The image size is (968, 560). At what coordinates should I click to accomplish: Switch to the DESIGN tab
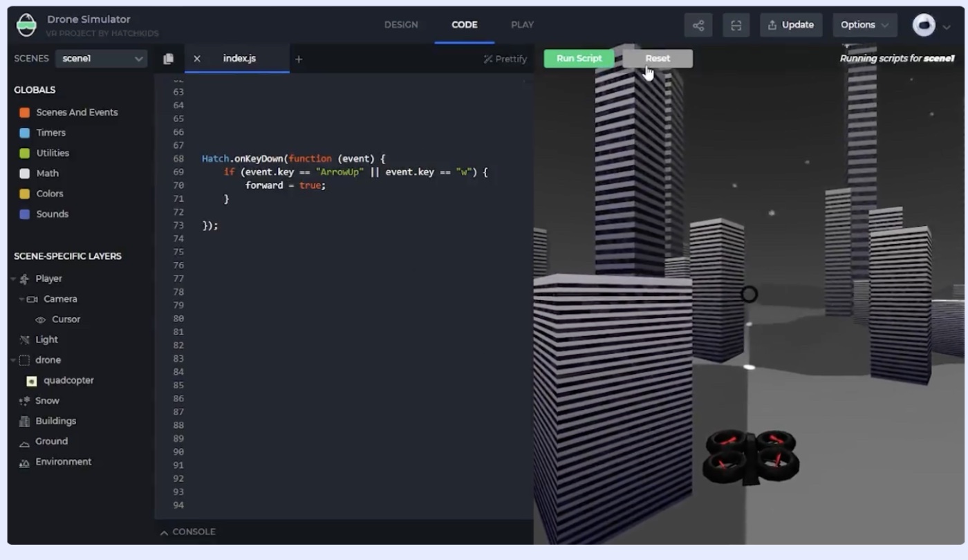(401, 25)
